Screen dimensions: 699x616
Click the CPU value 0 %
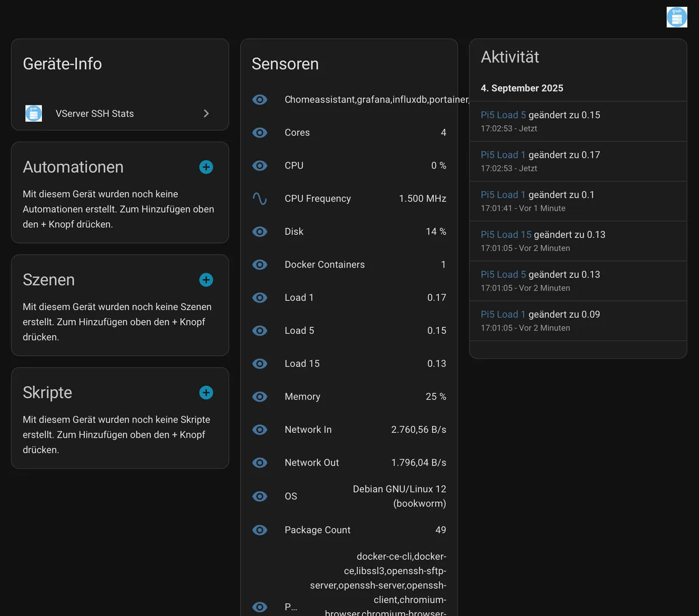[439, 166]
